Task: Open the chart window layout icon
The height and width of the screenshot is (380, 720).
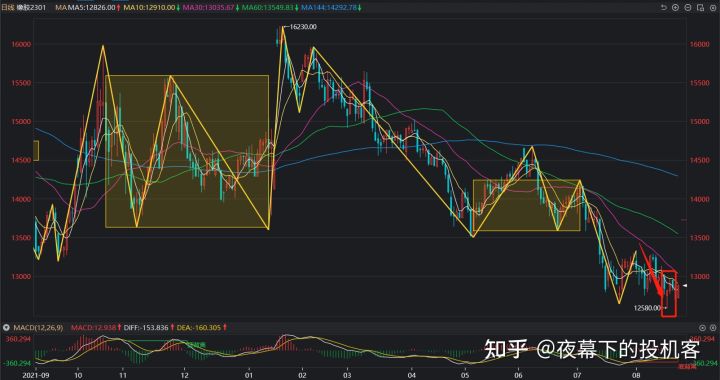Action: coord(700,7)
